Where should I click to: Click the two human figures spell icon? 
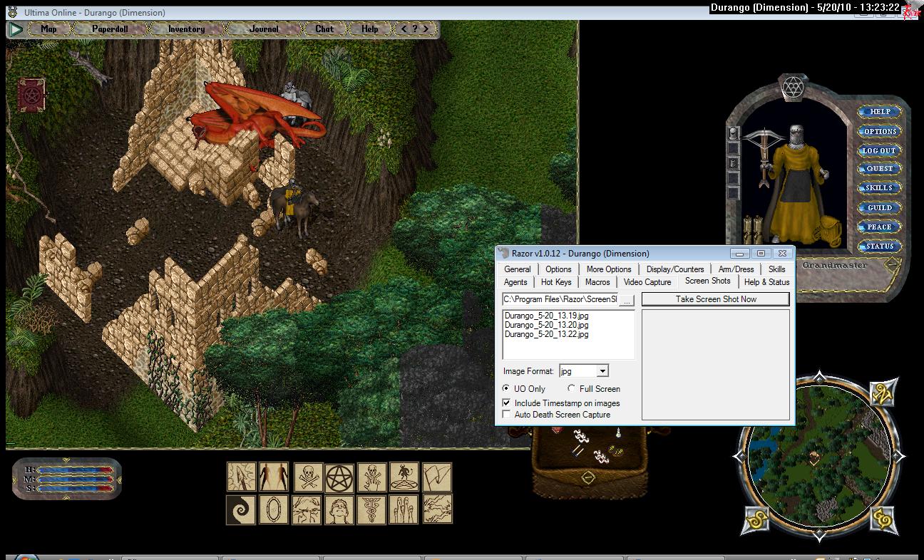pyautogui.click(x=274, y=477)
